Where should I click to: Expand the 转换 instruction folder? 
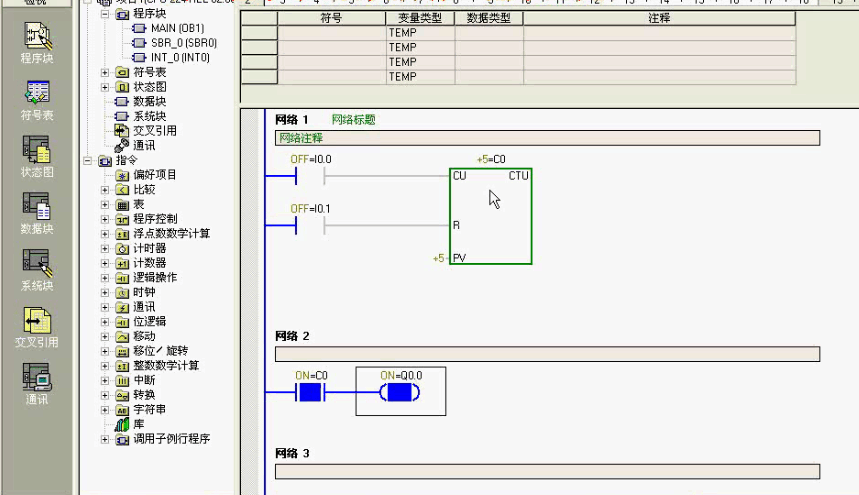click(105, 395)
